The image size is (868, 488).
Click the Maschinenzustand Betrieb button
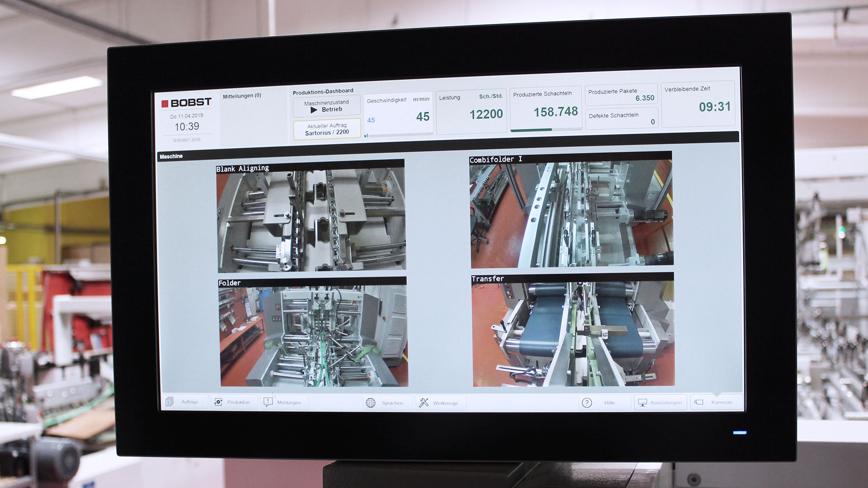tap(326, 106)
